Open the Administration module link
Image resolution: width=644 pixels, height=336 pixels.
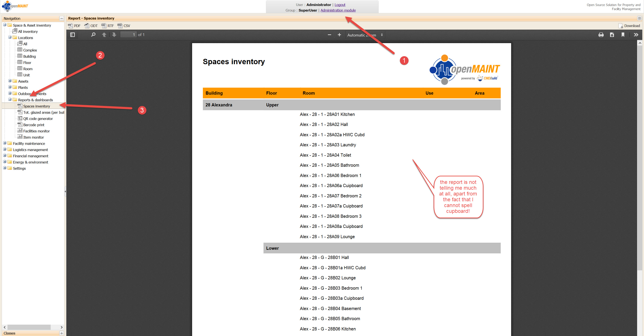coord(338,10)
